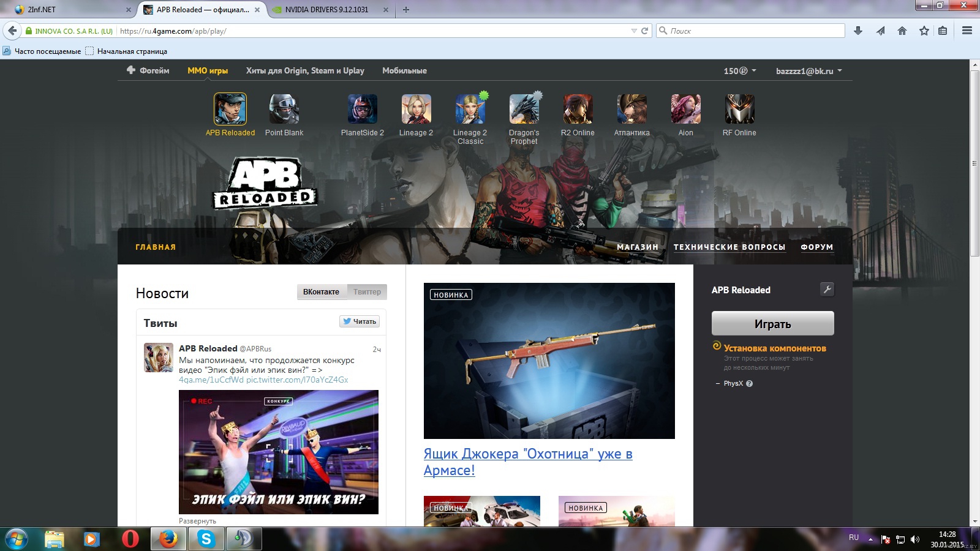Screen dimensions: 980x551
Task: Open the Часто посещаемые bookmarks folder
Action: click(42, 51)
